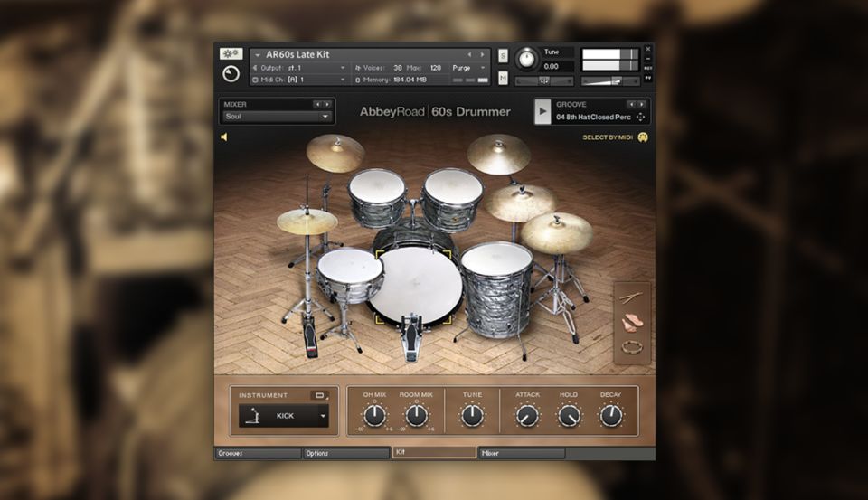Viewport: 868px width, 500px height.
Task: Click the small icon above the kick selector
Action: pyautogui.click(x=318, y=395)
